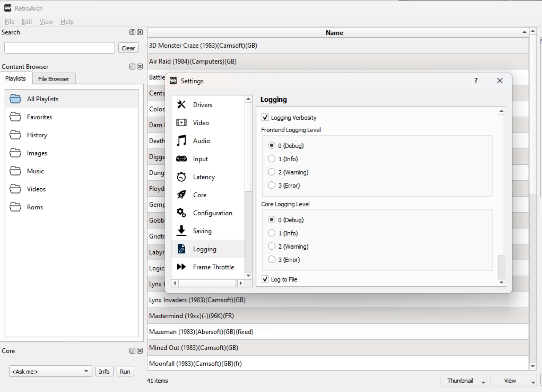The image size is (542, 392).
Task: Open the Help menu
Action: (67, 21)
